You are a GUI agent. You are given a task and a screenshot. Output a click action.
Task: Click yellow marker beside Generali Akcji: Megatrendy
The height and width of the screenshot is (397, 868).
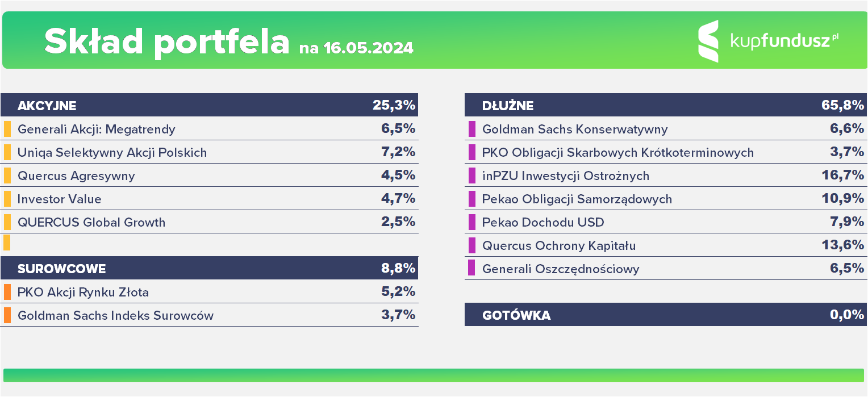[7, 129]
